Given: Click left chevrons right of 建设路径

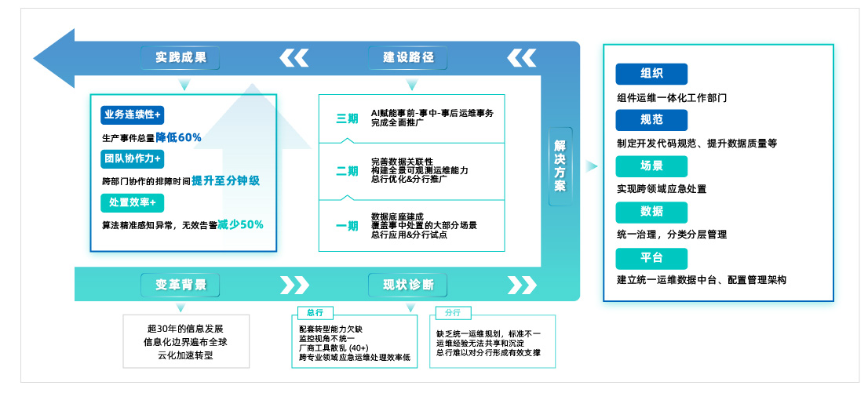Looking at the screenshot, I should 521,57.
